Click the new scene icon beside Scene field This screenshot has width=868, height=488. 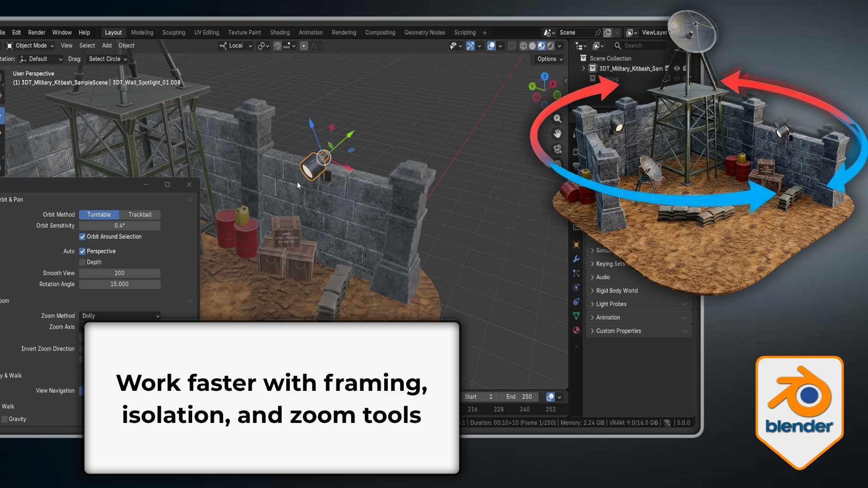608,33
